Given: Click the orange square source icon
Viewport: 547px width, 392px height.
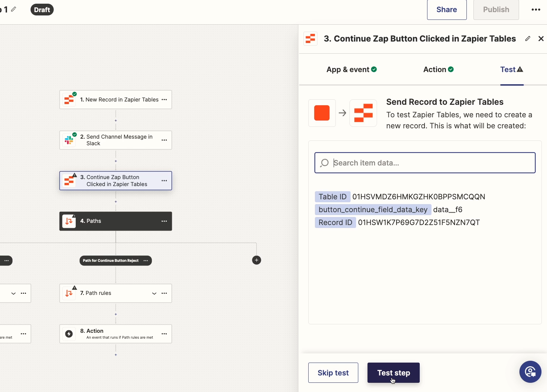Looking at the screenshot, I should [x=322, y=113].
